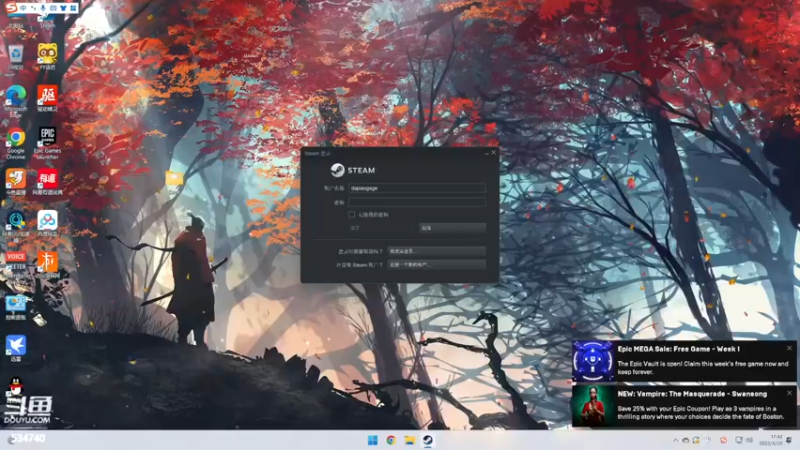
Task: Open the NetEase UU accelerator desktop icon
Action: 16,226
